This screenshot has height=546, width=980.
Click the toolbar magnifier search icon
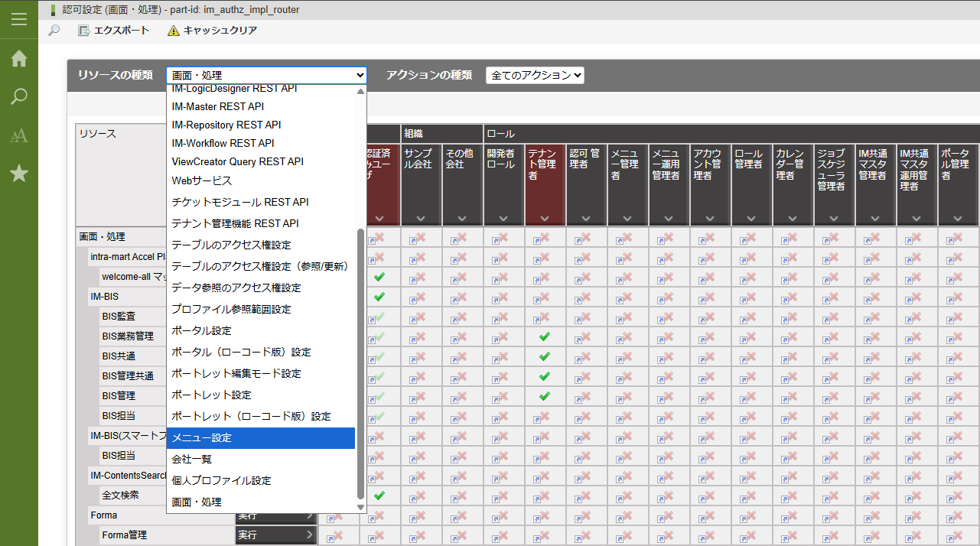click(x=54, y=31)
